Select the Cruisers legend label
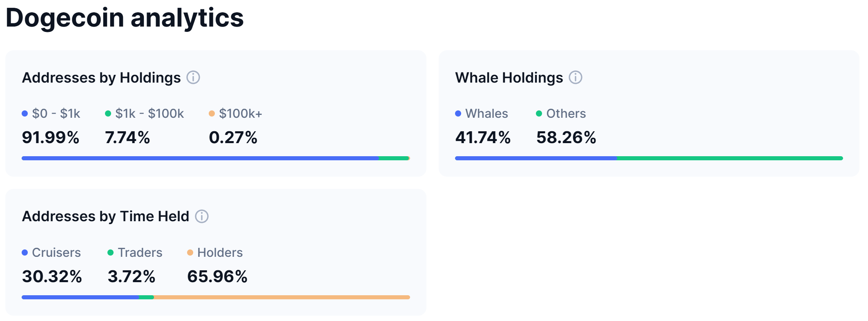This screenshot has height=321, width=868. pyautogui.click(x=56, y=253)
